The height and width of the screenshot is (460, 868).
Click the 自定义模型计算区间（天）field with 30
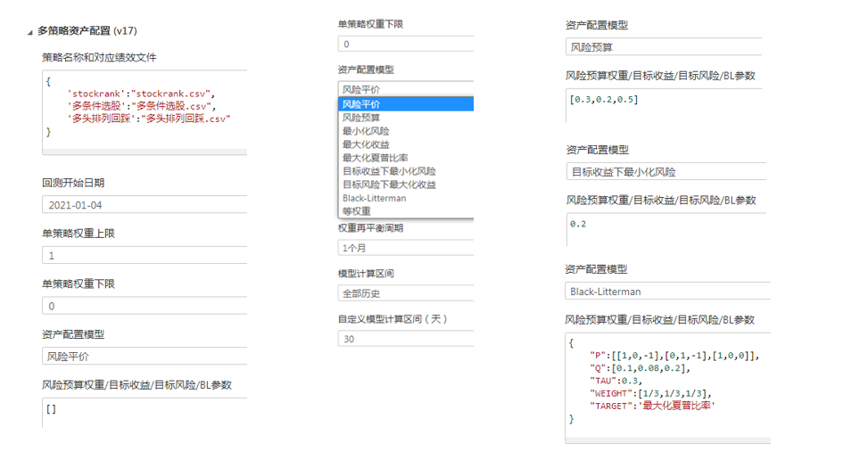(406, 339)
